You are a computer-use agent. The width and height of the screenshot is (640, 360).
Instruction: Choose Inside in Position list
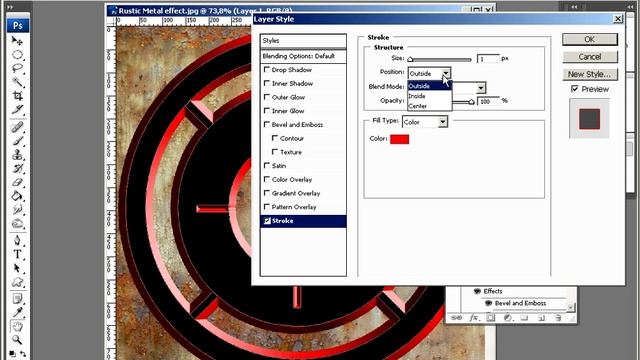pyautogui.click(x=429, y=96)
